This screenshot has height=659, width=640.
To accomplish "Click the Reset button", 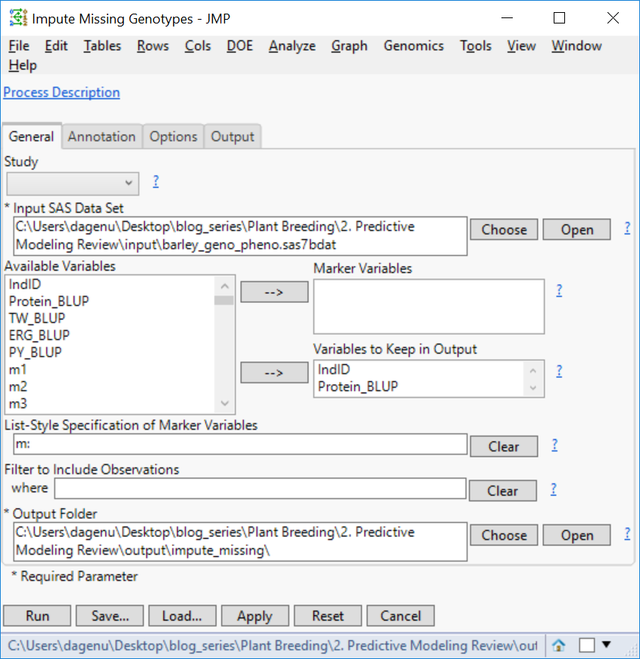I will (x=328, y=616).
